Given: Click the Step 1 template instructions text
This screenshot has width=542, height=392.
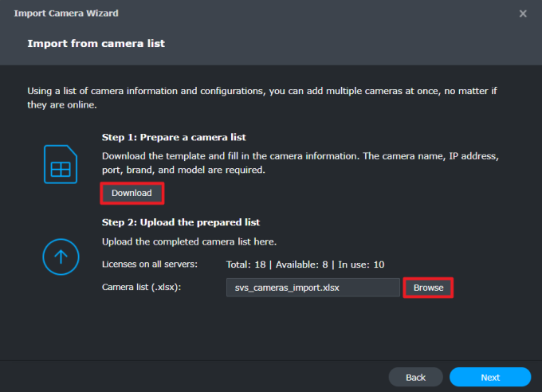Looking at the screenshot, I should click(x=300, y=163).
